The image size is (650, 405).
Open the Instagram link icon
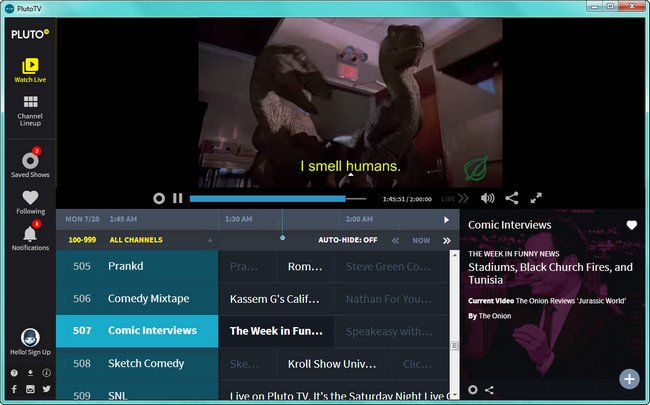point(30,389)
